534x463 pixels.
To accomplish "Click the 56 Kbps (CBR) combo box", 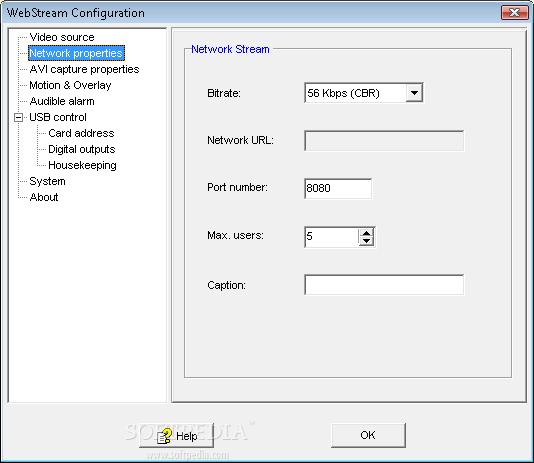I will coord(364,93).
